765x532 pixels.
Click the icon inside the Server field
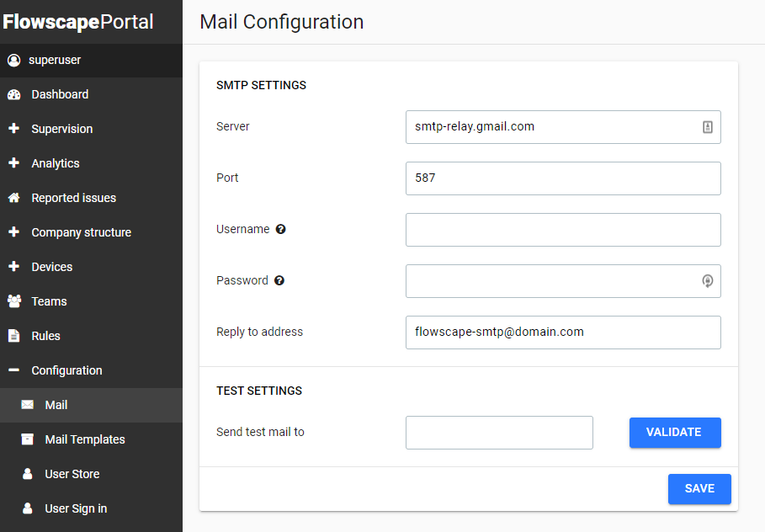tap(707, 126)
